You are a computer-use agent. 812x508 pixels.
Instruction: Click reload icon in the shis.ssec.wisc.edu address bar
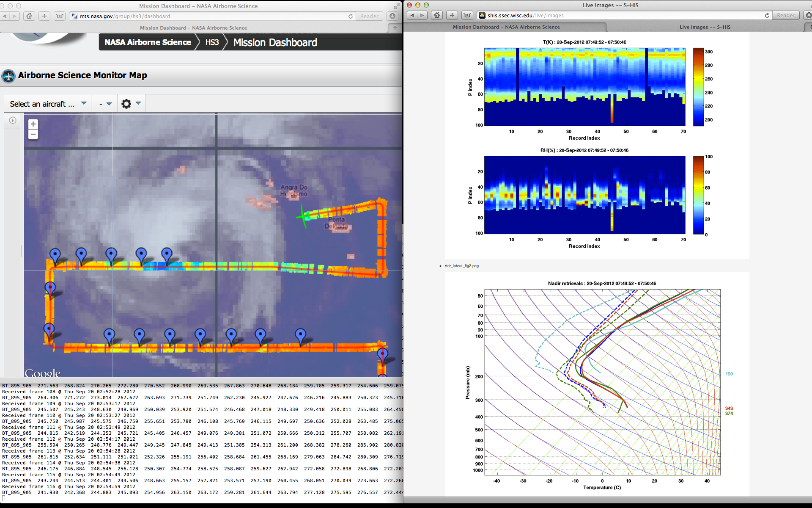(x=767, y=15)
